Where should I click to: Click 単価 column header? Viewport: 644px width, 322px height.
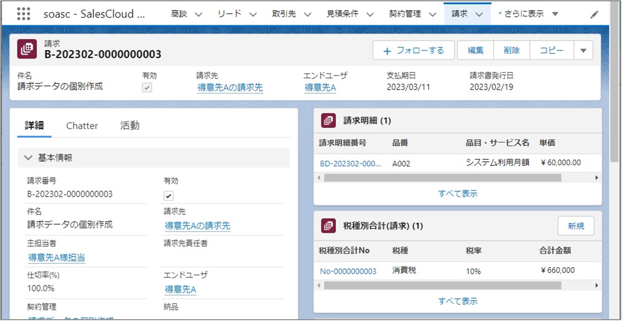click(547, 143)
